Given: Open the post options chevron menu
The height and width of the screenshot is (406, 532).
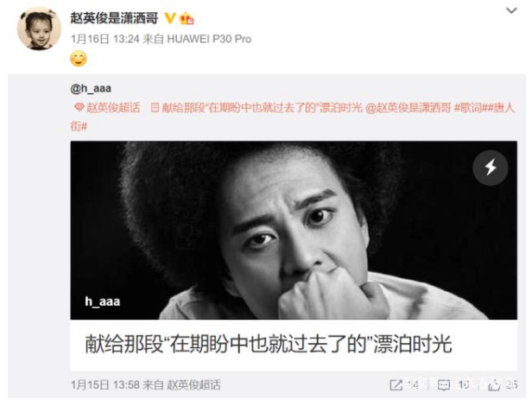Looking at the screenshot, I should pos(511,11).
